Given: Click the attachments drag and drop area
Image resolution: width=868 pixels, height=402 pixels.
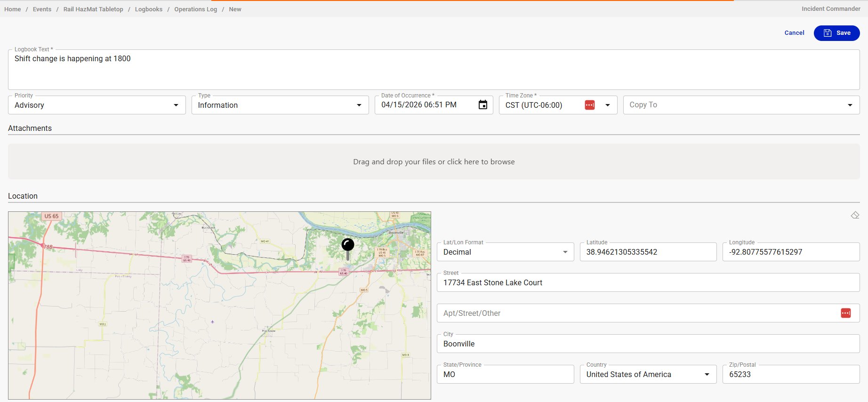Looking at the screenshot, I should pyautogui.click(x=434, y=161).
